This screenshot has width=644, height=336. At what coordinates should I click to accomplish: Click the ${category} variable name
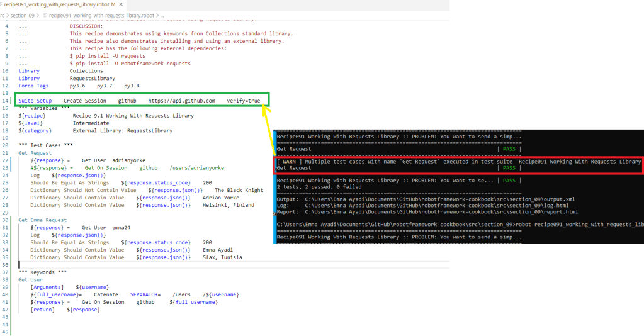click(35, 131)
